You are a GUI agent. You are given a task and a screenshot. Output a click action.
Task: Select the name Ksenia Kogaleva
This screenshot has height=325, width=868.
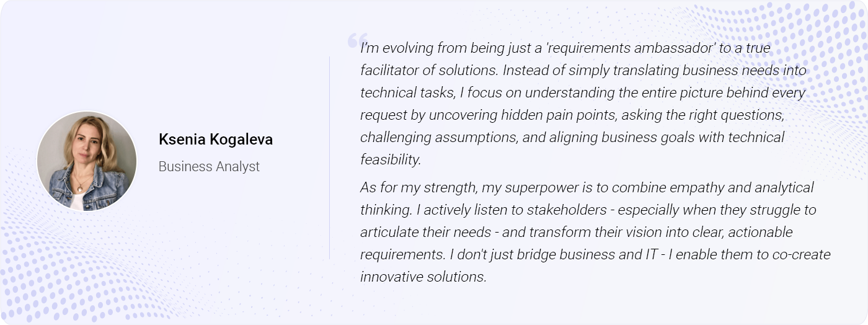[216, 140]
